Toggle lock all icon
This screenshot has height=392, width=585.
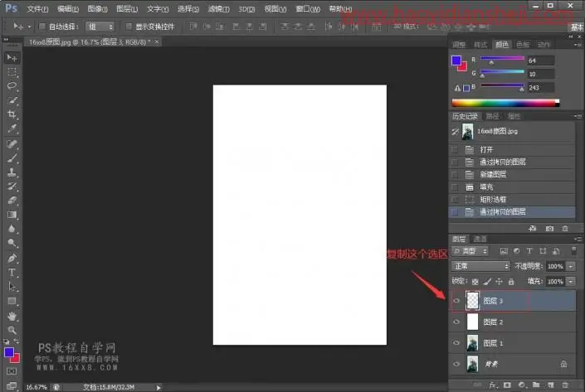coord(511,282)
